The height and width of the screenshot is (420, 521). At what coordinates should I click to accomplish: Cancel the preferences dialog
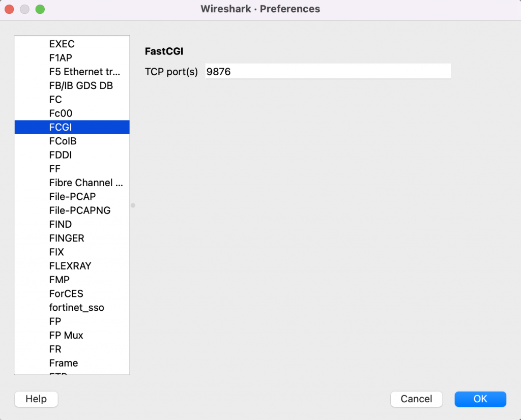(416, 399)
